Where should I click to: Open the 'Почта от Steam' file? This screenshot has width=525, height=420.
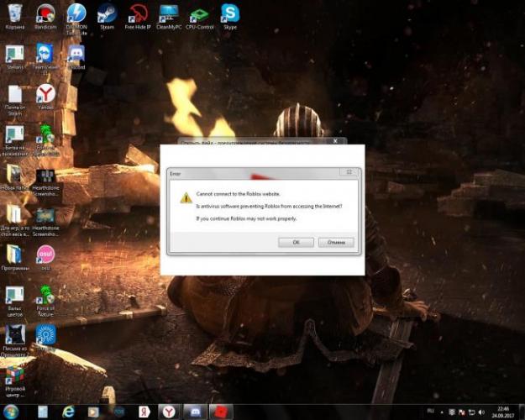[x=15, y=100]
